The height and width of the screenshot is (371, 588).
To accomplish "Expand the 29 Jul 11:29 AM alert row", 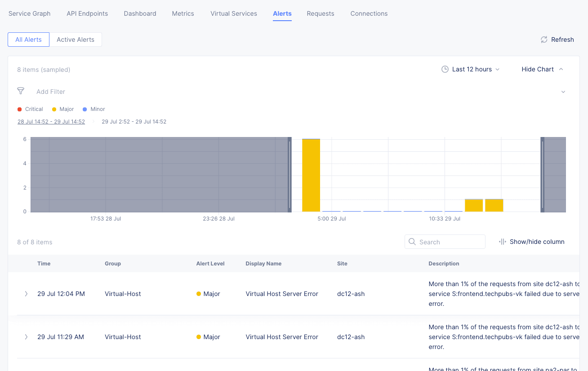I will (26, 337).
